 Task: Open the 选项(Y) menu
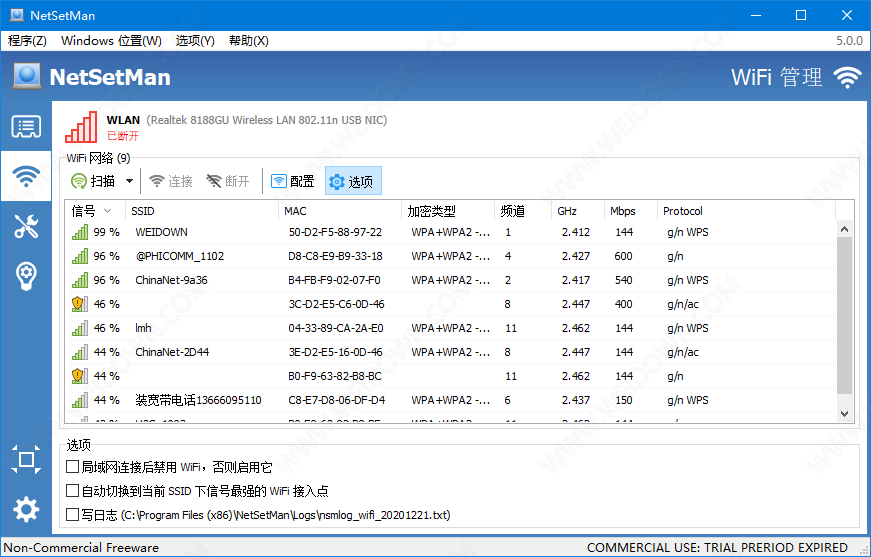(x=195, y=41)
